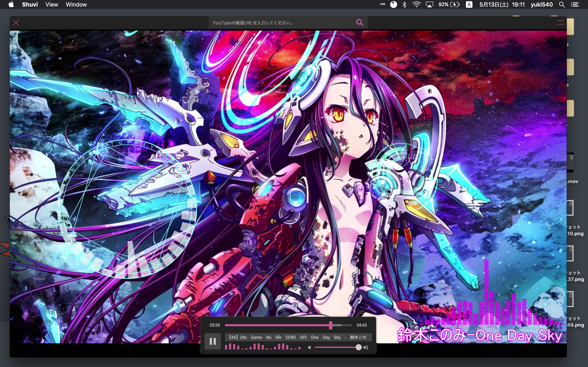Open the Shuvi app menu

click(30, 5)
